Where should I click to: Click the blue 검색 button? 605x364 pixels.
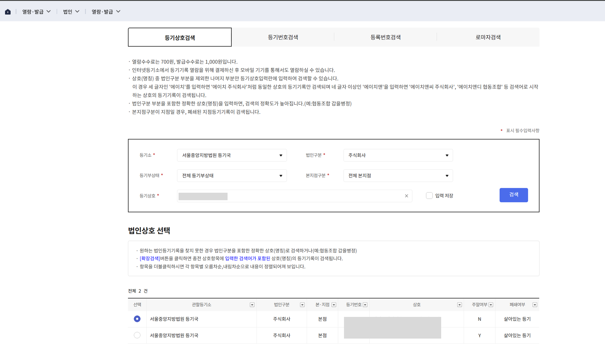click(513, 195)
